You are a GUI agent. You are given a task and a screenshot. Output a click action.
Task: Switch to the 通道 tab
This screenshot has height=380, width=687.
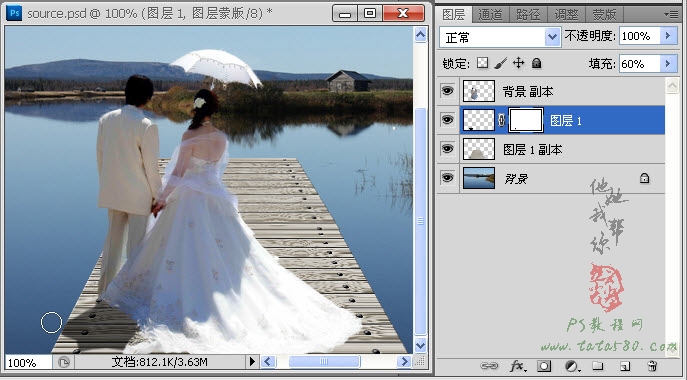(x=490, y=14)
